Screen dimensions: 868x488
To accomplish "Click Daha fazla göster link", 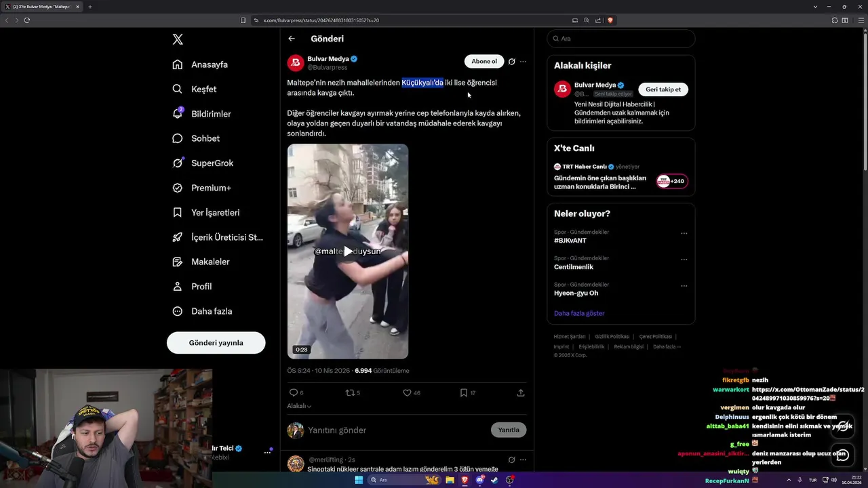I will click(x=579, y=313).
